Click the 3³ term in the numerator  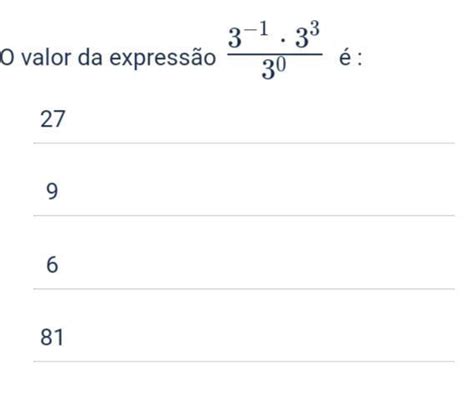point(308,35)
